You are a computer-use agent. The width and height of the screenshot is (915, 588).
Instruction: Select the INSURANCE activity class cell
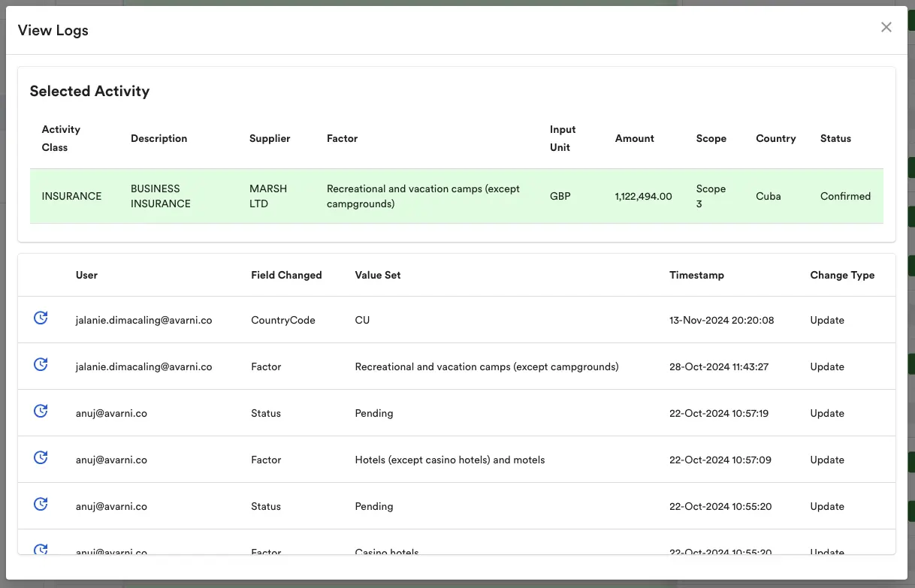(x=71, y=196)
